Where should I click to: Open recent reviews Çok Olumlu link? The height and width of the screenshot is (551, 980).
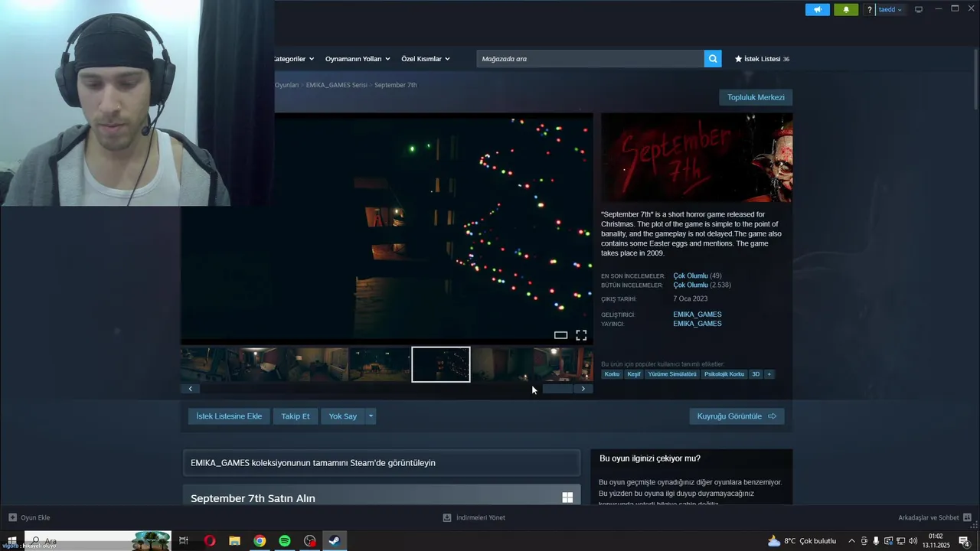coord(691,275)
